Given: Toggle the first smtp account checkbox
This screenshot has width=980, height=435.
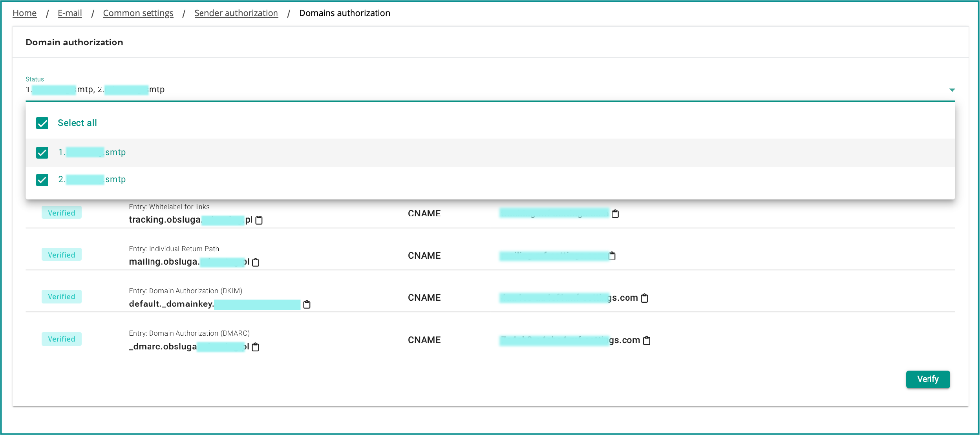Looking at the screenshot, I should coord(42,153).
